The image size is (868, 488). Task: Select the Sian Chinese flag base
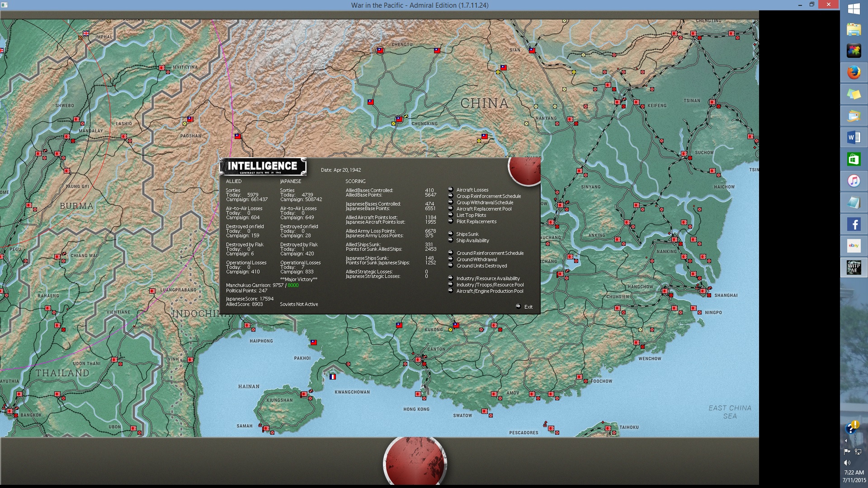click(532, 50)
